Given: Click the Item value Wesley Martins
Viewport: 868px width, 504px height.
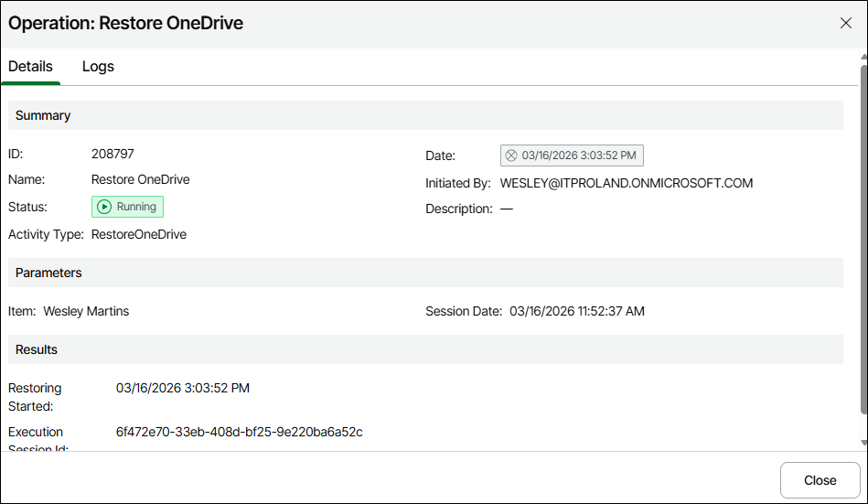Looking at the screenshot, I should [86, 311].
